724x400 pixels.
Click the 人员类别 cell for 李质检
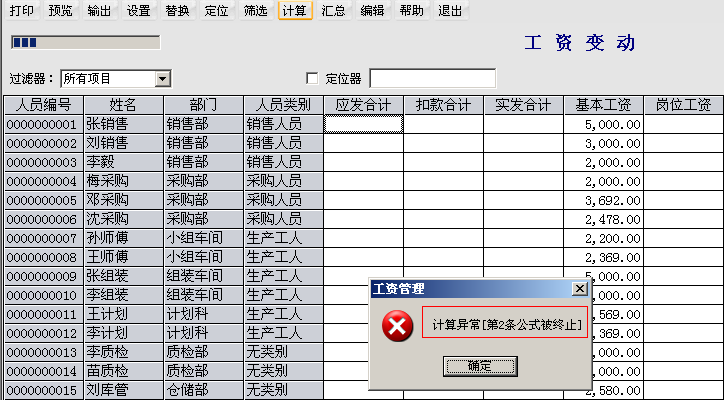[284, 352]
